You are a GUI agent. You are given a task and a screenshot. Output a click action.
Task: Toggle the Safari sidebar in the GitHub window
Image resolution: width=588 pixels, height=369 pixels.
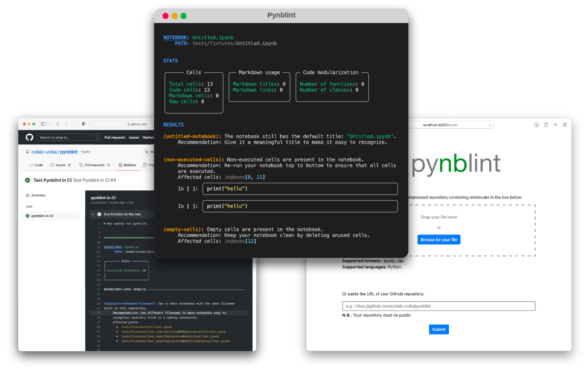click(x=43, y=124)
